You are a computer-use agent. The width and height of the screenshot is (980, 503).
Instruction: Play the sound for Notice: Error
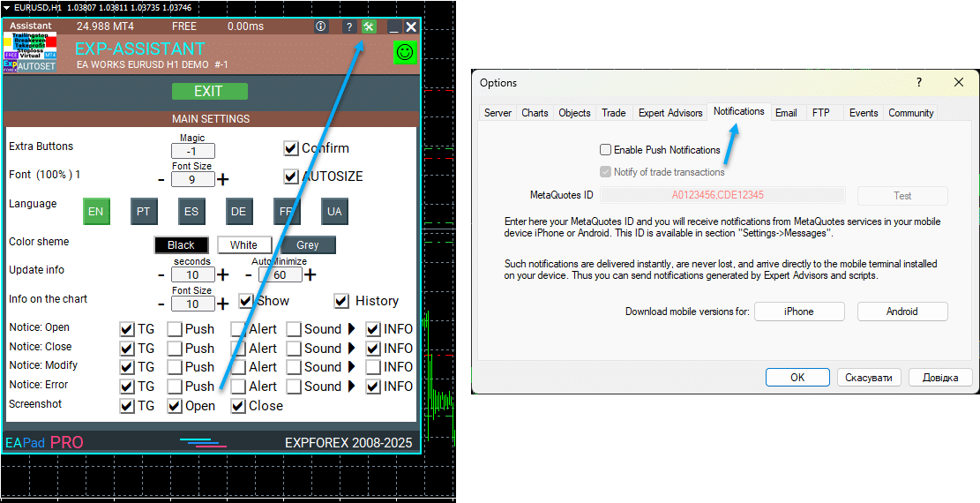click(x=352, y=387)
